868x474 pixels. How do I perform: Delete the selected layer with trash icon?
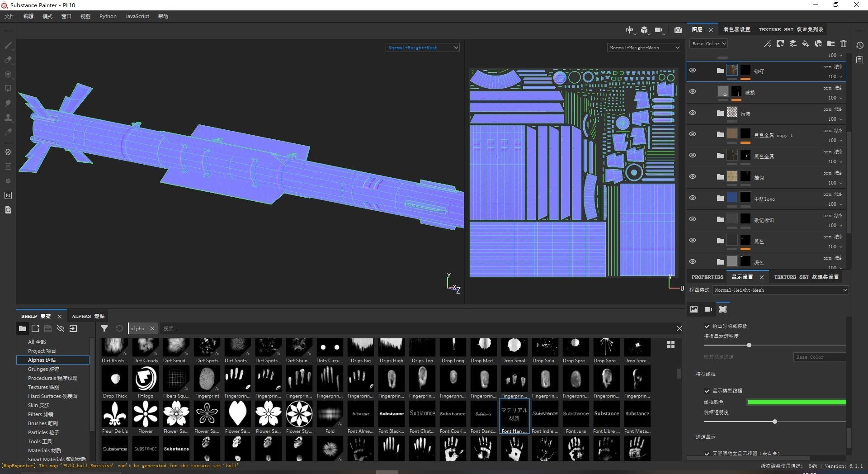coord(843,43)
